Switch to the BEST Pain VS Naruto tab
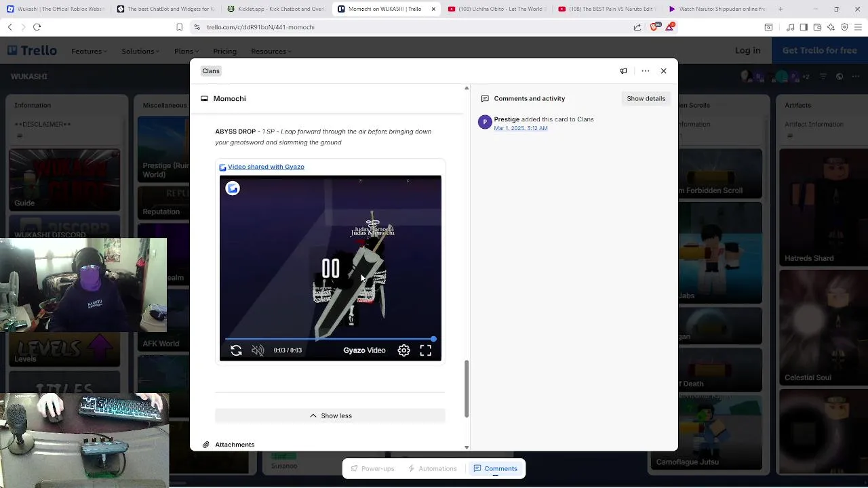This screenshot has height=488, width=868. point(608,9)
